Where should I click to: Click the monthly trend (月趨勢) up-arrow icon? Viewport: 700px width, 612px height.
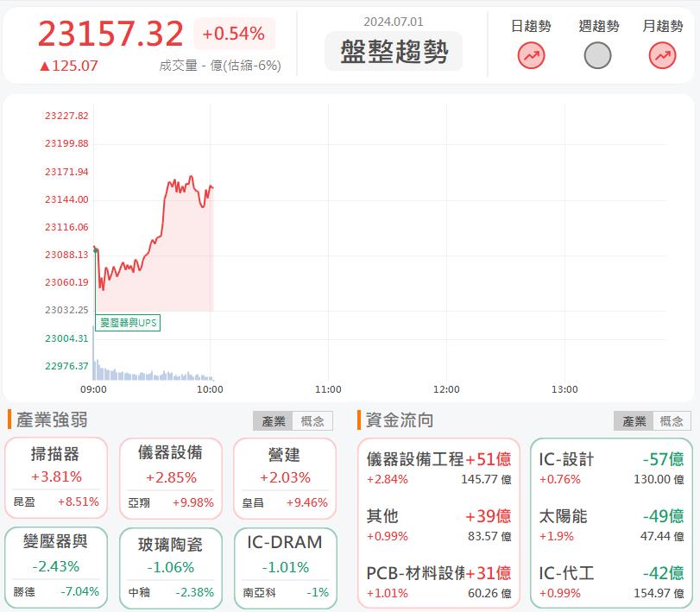[662, 55]
